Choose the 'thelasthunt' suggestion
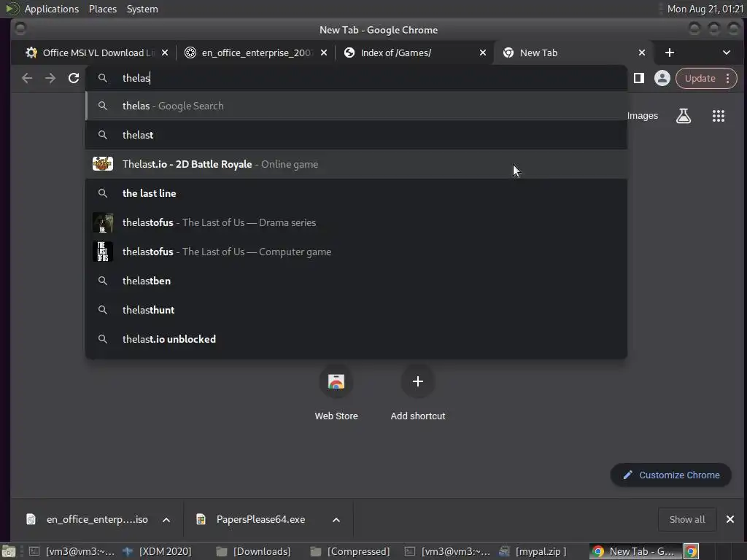Screen dimensions: 747x560 pos(356,309)
